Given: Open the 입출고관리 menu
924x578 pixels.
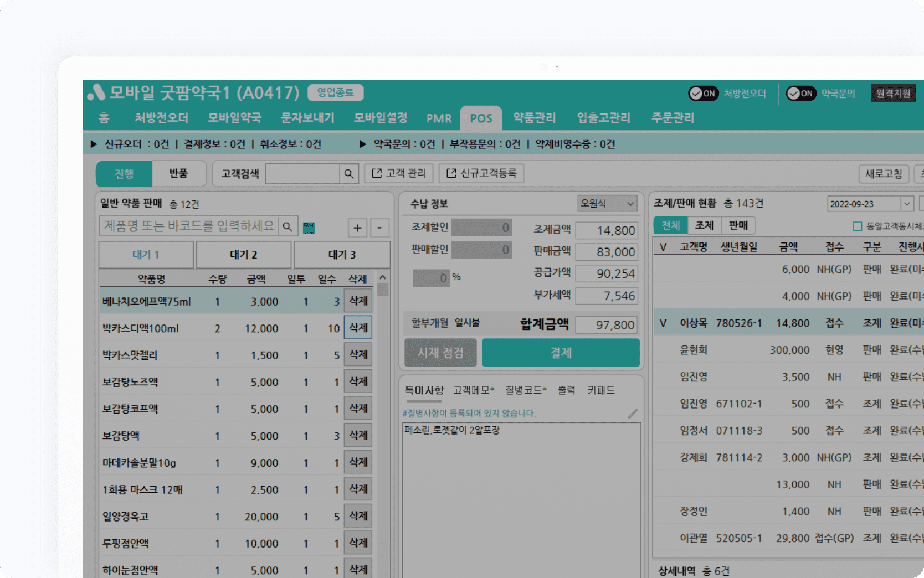Looking at the screenshot, I should point(603,118).
